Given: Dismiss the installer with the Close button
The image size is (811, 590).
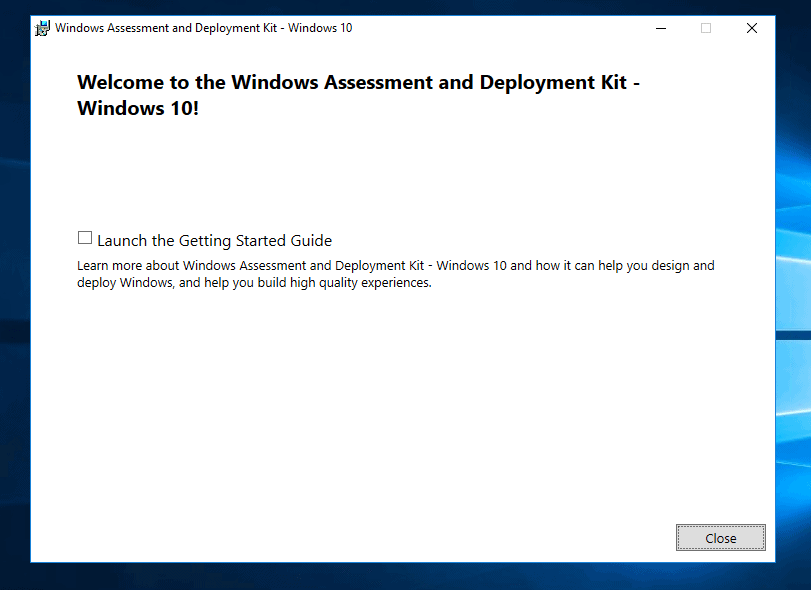Looking at the screenshot, I should click(x=720, y=537).
